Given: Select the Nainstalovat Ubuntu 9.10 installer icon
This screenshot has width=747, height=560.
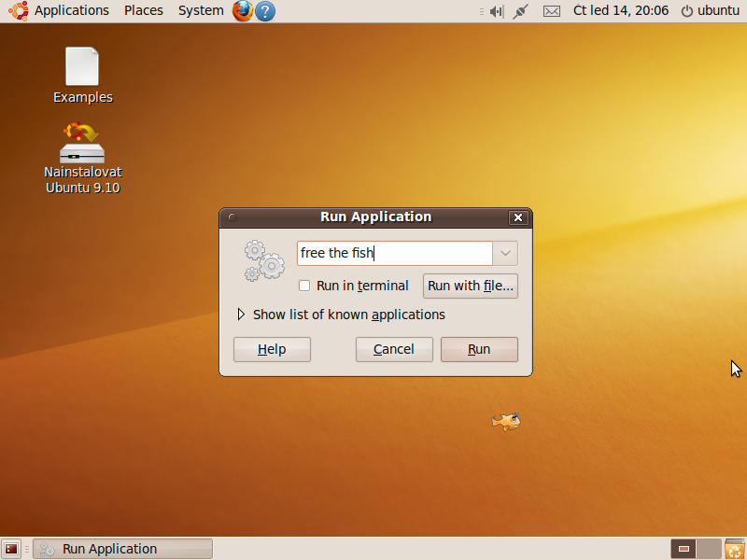Looking at the screenshot, I should pyautogui.click(x=83, y=159).
